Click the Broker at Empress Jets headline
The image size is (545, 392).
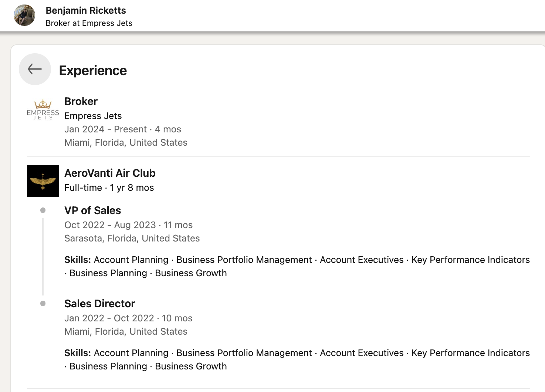point(89,23)
